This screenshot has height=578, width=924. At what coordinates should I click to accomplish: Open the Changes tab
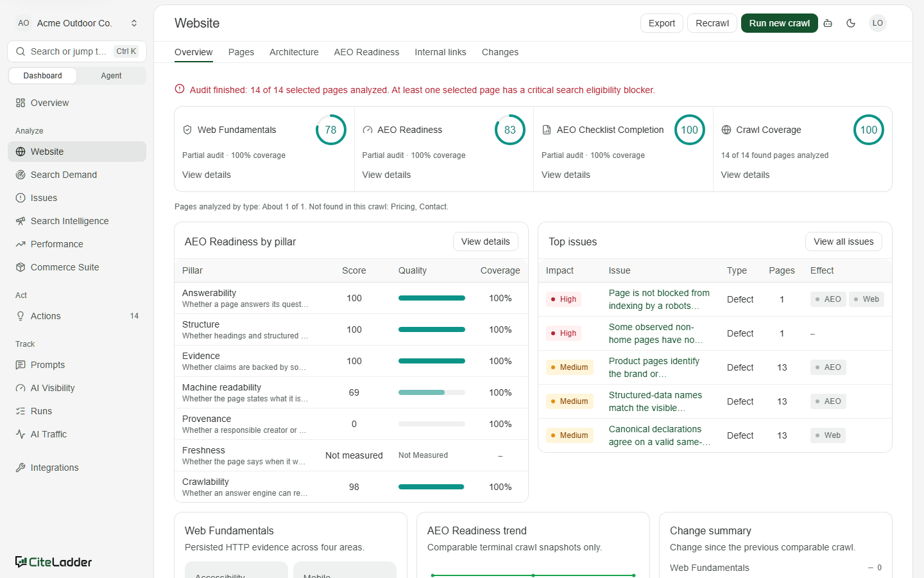pyautogui.click(x=500, y=52)
